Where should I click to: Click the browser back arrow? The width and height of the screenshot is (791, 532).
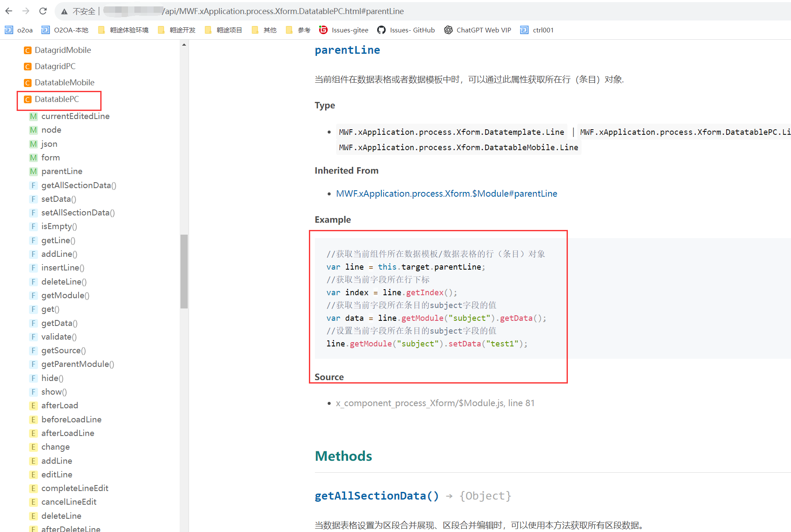(x=9, y=11)
